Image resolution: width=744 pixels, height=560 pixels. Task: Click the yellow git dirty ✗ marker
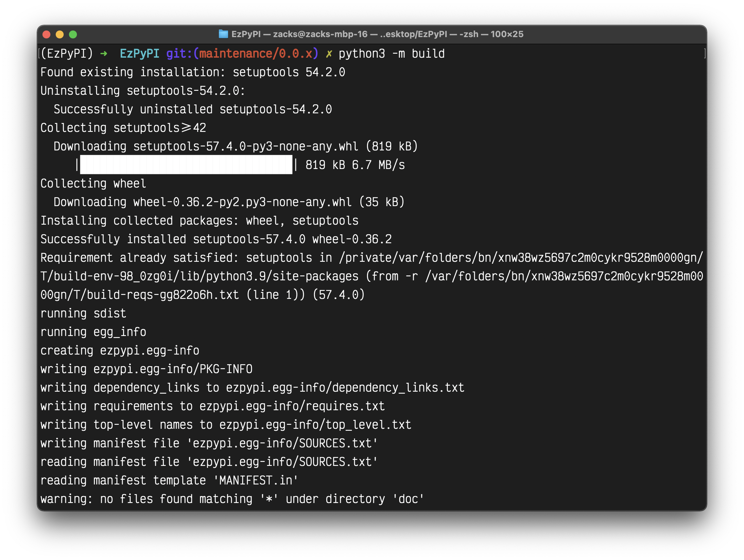tap(329, 54)
